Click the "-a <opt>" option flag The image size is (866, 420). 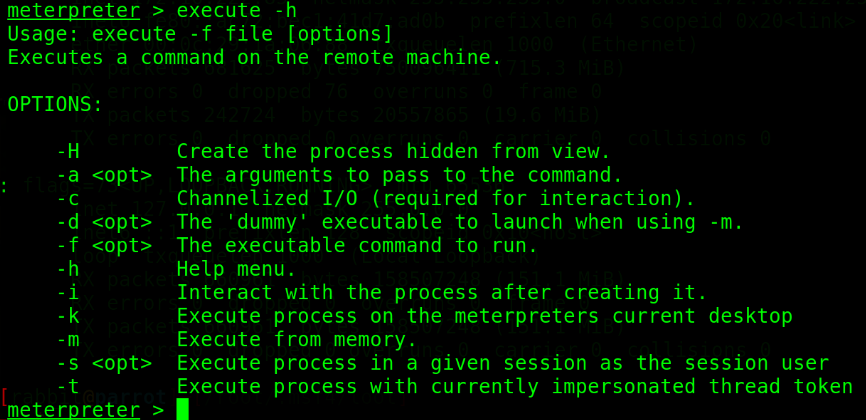click(x=104, y=175)
